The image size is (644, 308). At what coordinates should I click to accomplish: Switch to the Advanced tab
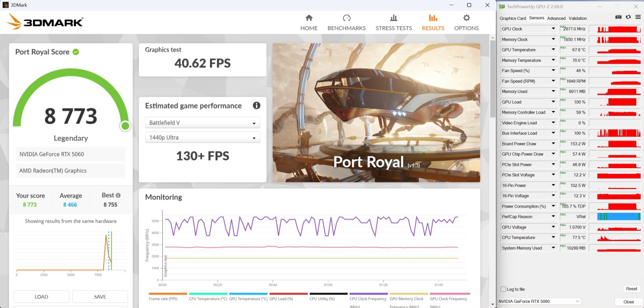(x=556, y=18)
